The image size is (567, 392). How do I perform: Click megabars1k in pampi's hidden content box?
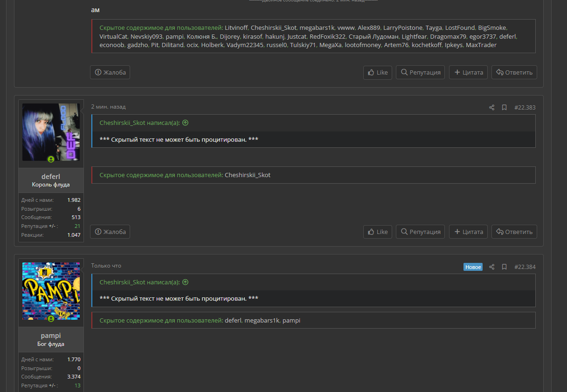point(262,321)
